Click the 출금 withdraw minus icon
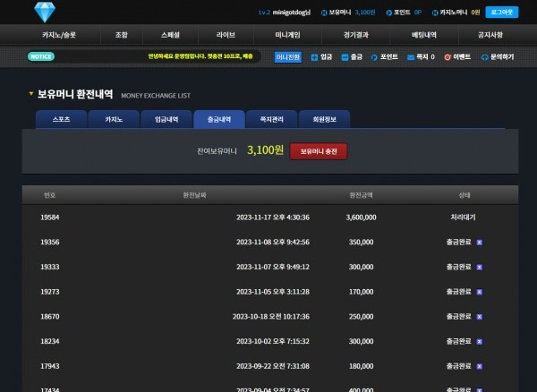 345,57
